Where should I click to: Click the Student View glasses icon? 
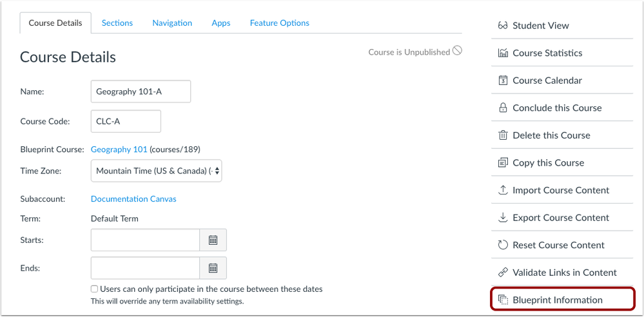pyautogui.click(x=503, y=26)
